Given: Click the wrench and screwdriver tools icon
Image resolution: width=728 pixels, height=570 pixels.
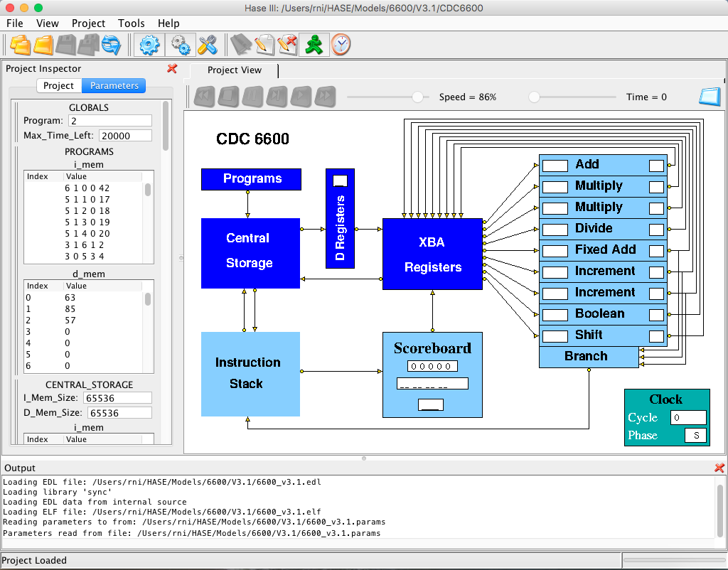Looking at the screenshot, I should [x=207, y=45].
